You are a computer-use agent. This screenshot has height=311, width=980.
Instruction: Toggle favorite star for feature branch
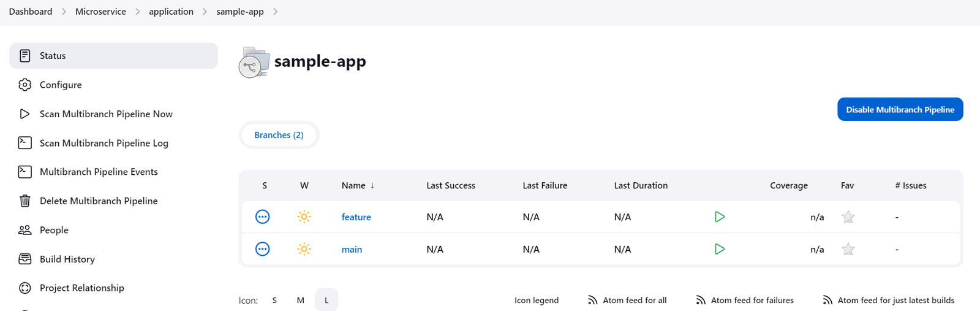pyautogui.click(x=848, y=217)
